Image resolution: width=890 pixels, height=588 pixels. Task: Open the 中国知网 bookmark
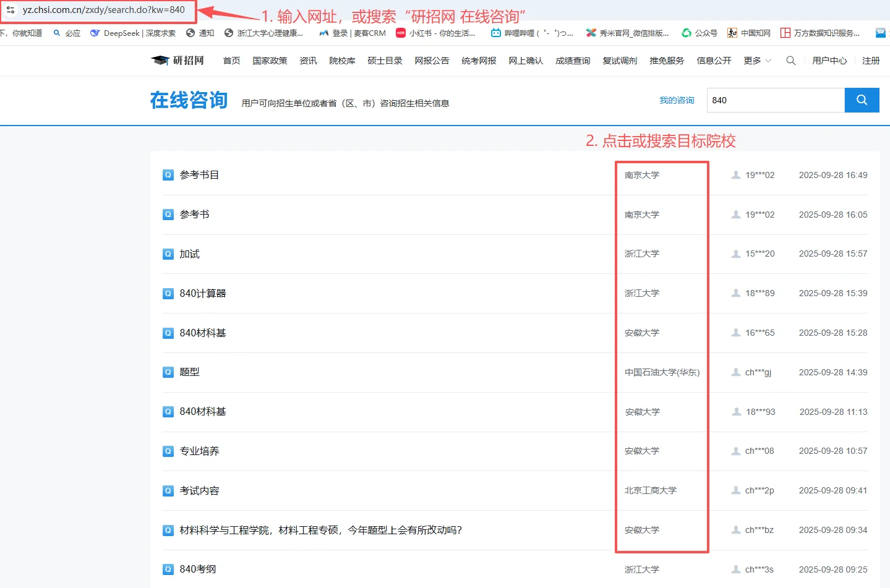click(749, 33)
